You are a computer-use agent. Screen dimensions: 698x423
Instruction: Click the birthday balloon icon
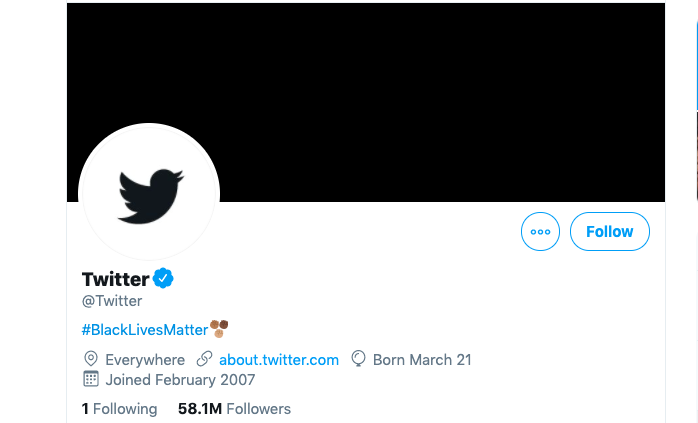click(x=358, y=359)
